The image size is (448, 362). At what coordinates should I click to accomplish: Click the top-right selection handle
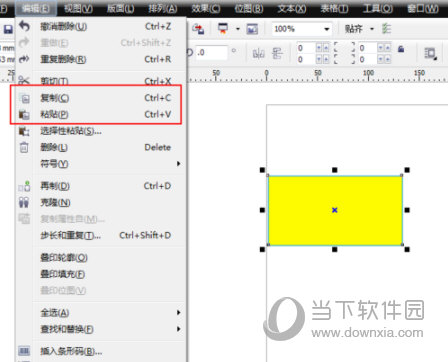pos(407,170)
